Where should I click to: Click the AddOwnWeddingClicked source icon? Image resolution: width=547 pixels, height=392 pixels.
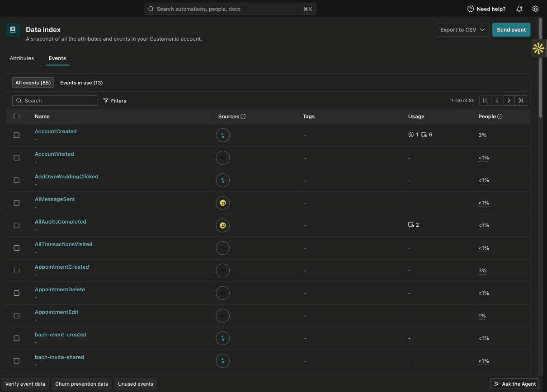[x=223, y=180]
